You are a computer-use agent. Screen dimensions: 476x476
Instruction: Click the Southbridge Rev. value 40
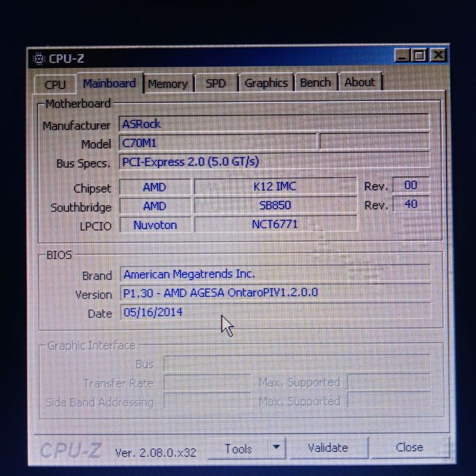click(x=411, y=204)
